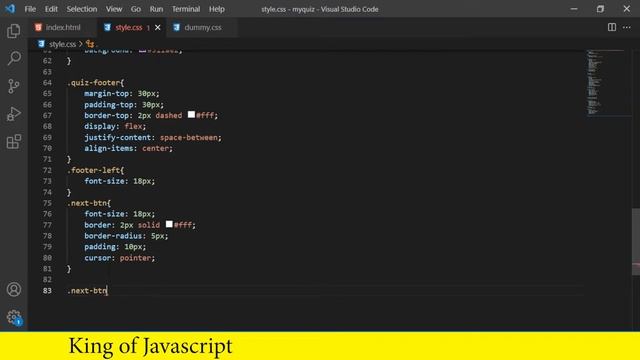Image resolution: width=640 pixels, height=360 pixels.
Task: Close the style.css tab
Action: pos(158,27)
